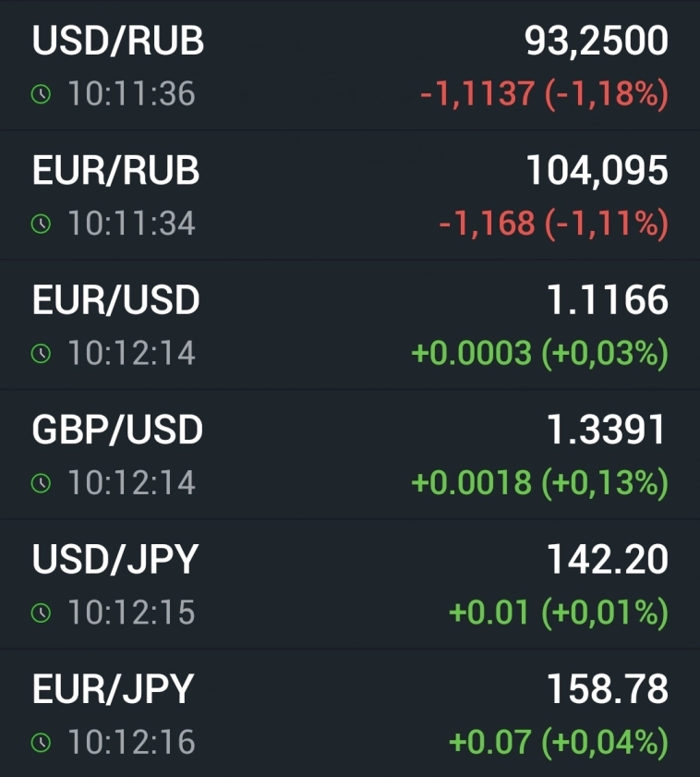This screenshot has height=777, width=700.
Task: Click the USD/RUB price 93,2500
Action: coord(596,42)
